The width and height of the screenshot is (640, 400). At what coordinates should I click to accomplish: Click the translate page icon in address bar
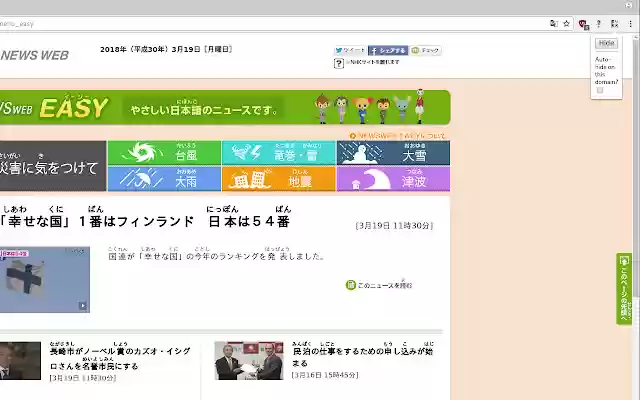[x=553, y=24]
